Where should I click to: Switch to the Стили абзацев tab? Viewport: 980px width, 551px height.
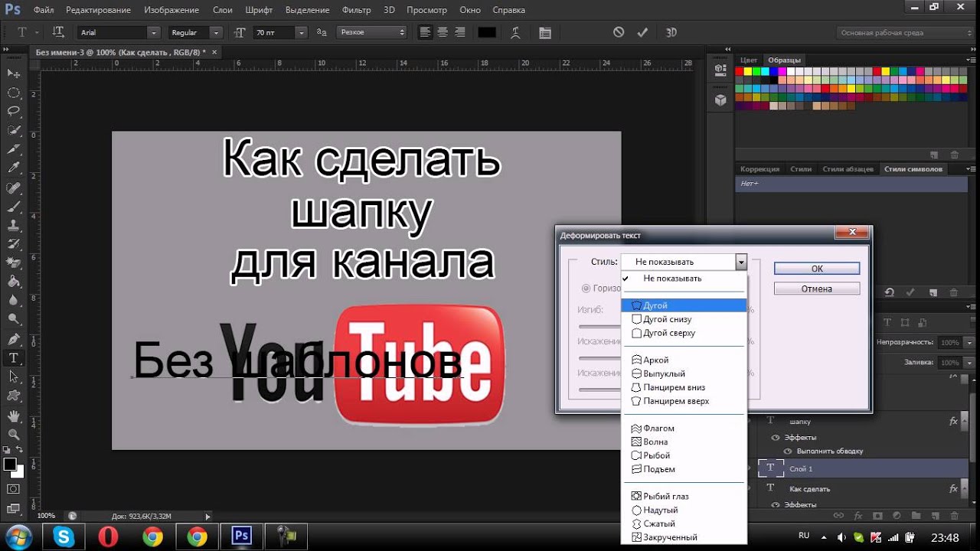[848, 168]
